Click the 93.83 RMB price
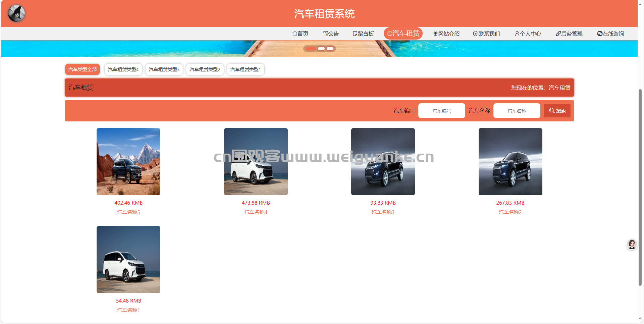The height and width of the screenshot is (324, 644). tap(383, 203)
